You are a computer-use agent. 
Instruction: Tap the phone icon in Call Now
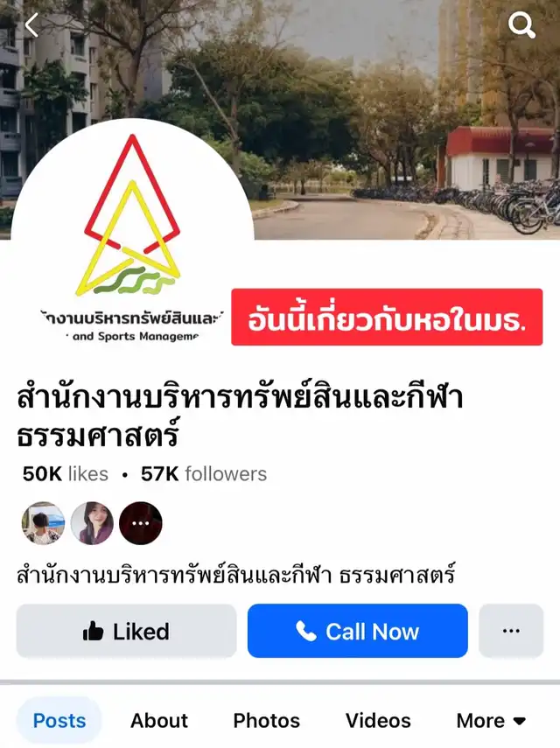click(x=305, y=631)
